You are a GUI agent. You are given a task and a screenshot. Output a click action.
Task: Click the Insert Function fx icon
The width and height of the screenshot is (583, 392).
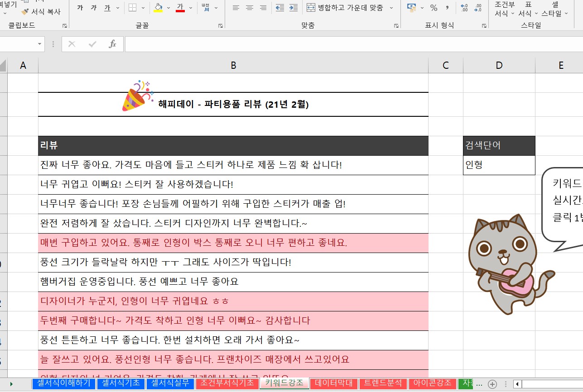(113, 44)
